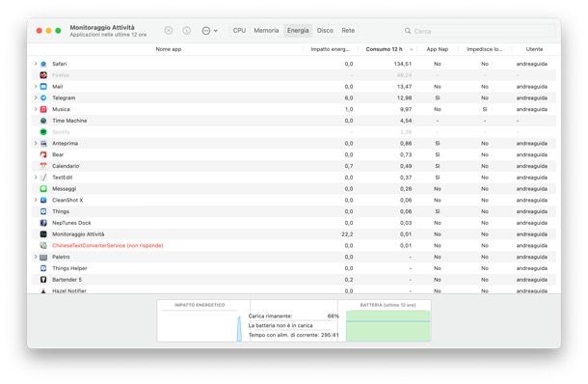Click the NepTunes Dock app icon

click(x=43, y=223)
